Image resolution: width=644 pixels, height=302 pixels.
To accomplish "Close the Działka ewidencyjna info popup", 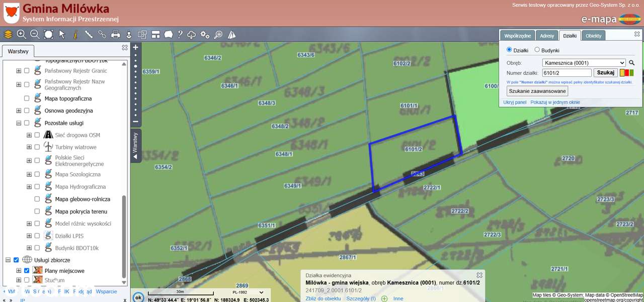I will coord(479,275).
